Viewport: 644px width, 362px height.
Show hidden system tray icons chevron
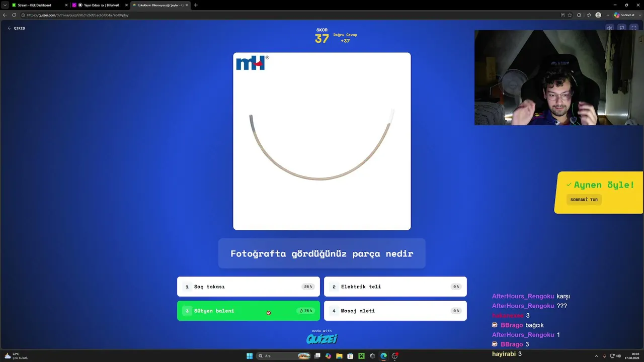tap(596, 356)
